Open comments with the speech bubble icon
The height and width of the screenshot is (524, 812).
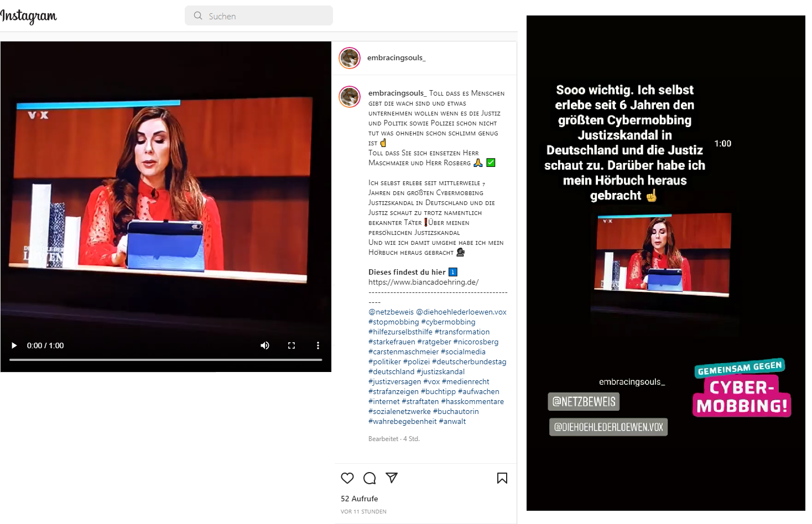(x=369, y=478)
